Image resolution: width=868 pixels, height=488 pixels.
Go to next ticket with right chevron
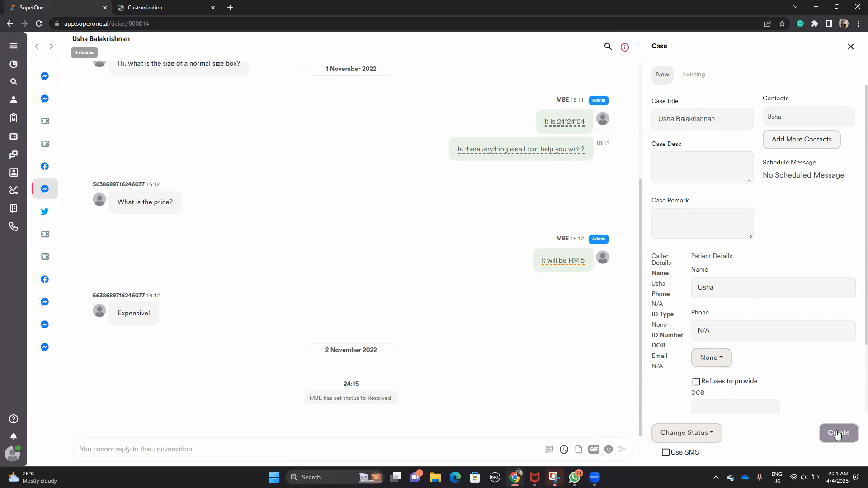point(51,46)
